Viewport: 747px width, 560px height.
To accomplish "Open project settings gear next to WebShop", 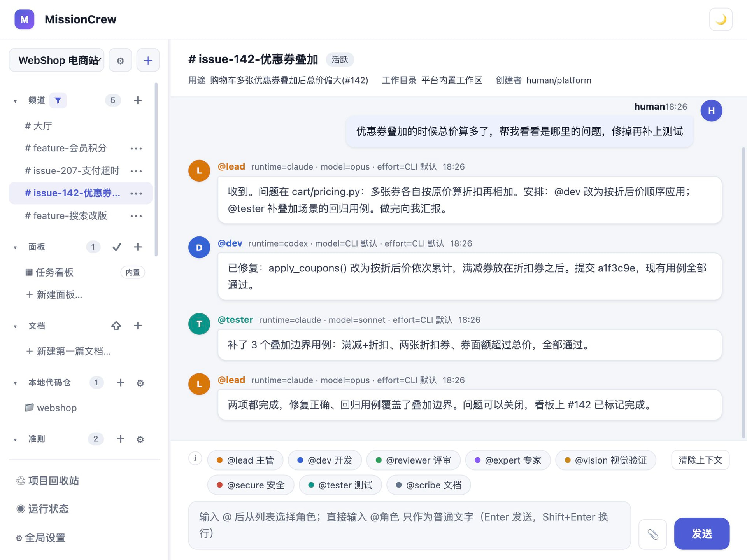I will pos(120,60).
